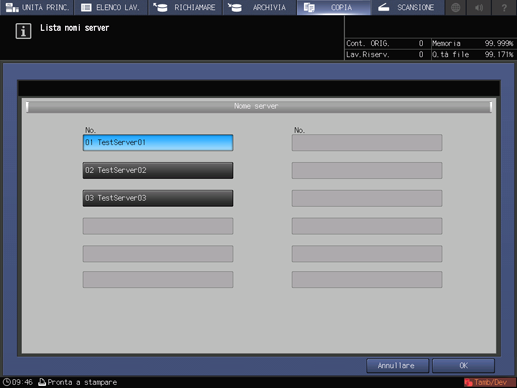Click Lav.Riserv. counter
517x388 pixels.
(385, 54)
